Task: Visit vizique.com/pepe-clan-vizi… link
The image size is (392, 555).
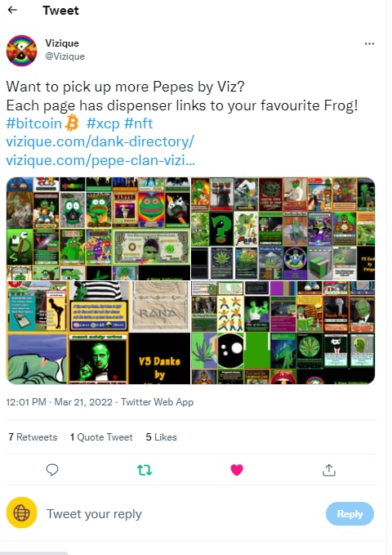Action: tap(100, 160)
